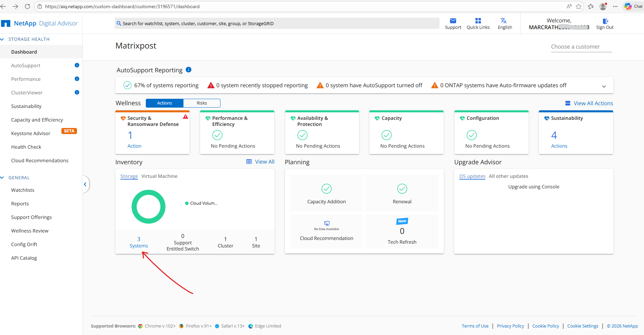Select the Actions toggle in Wellness
This screenshot has height=335, width=644.
point(164,103)
